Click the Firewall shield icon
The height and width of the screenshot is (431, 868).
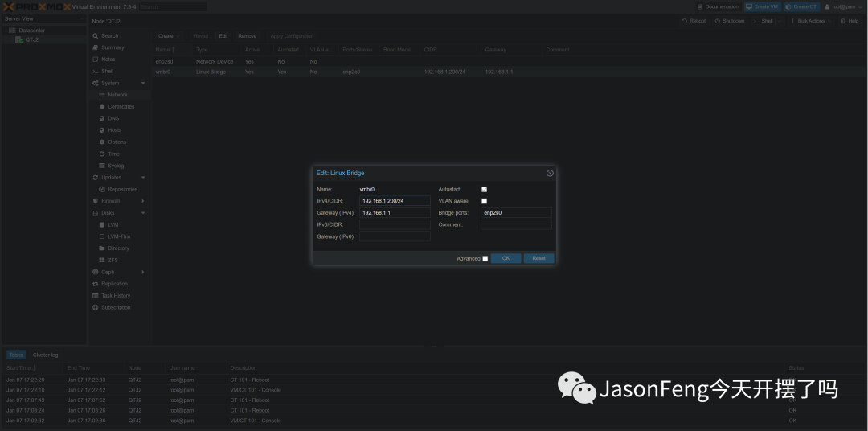tap(95, 201)
